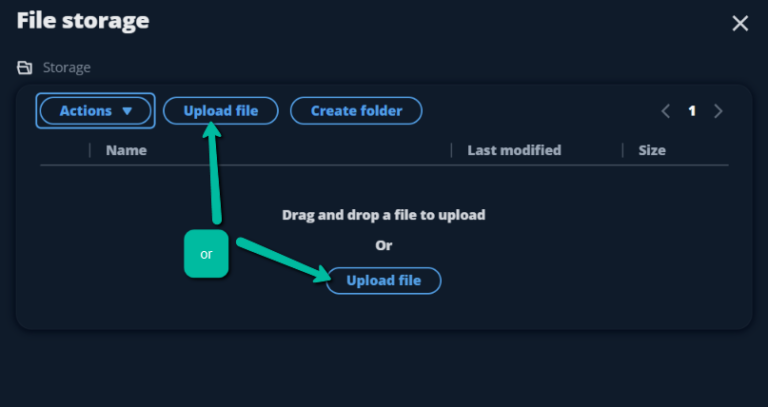Click the Storage folder icon
Viewport: 768px width, 407px height.
click(x=24, y=68)
